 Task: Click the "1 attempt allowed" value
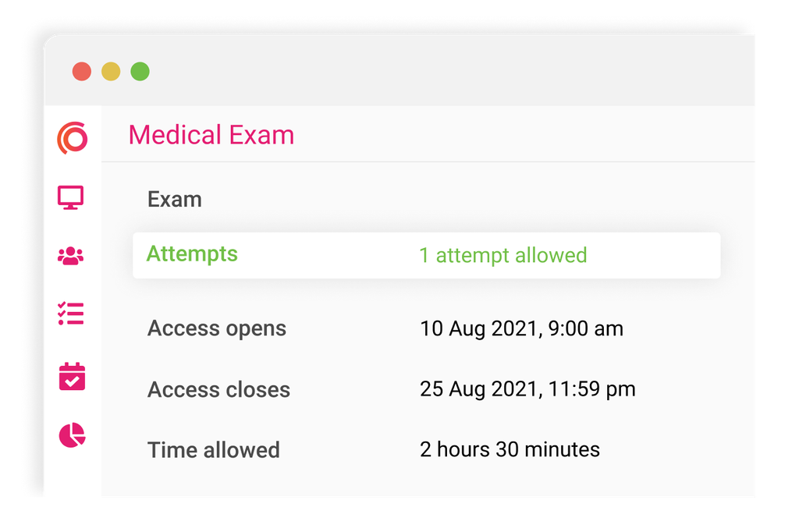pos(502,255)
